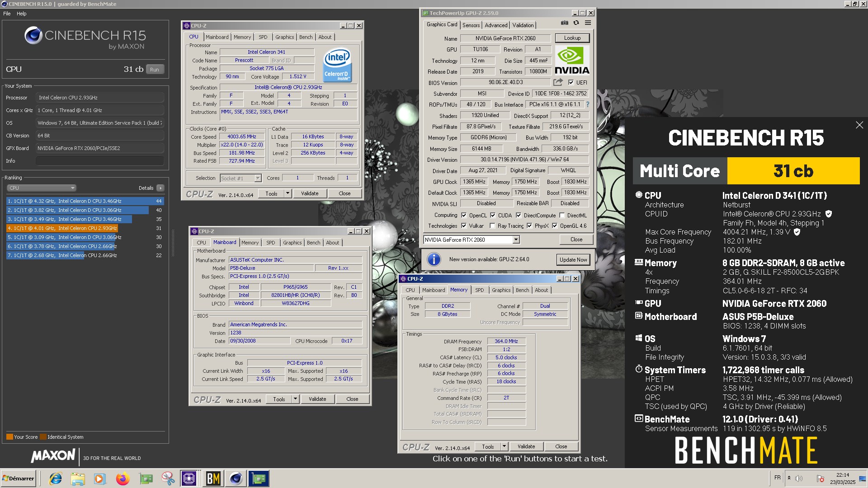
Task: Click the Intel Celeron D logo in CPU-Z
Action: [x=337, y=65]
